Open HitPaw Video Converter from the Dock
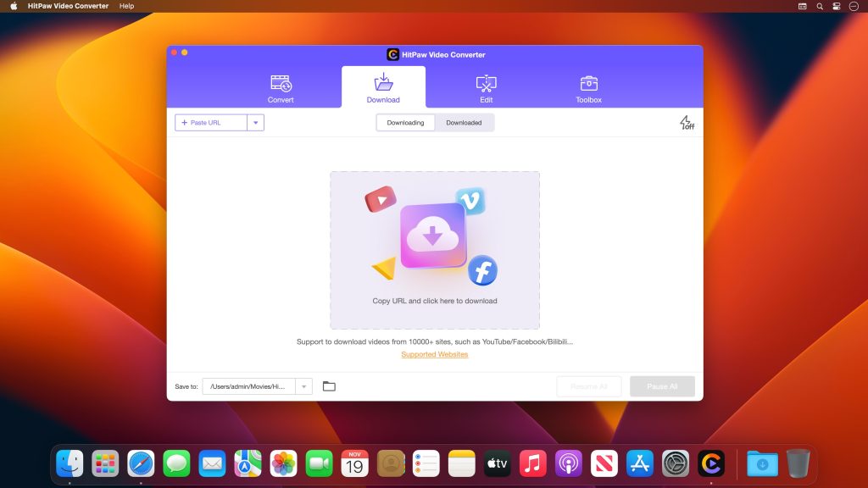Image resolution: width=868 pixels, height=488 pixels. [x=712, y=463]
